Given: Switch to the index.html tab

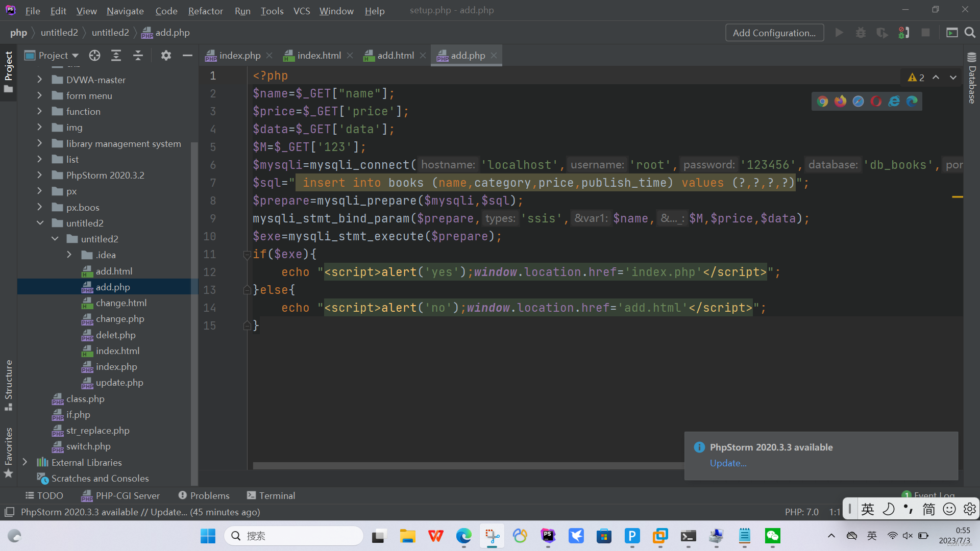Looking at the screenshot, I should click(x=318, y=56).
